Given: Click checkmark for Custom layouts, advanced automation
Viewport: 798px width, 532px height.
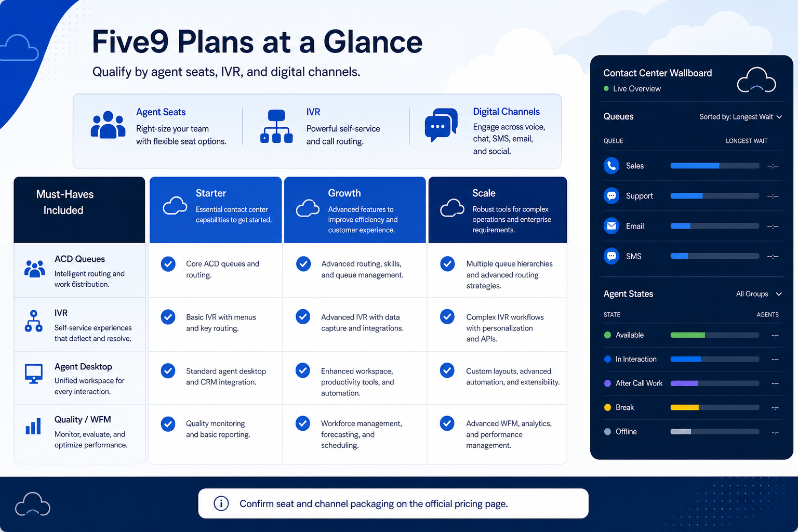Looking at the screenshot, I should 447,370.
